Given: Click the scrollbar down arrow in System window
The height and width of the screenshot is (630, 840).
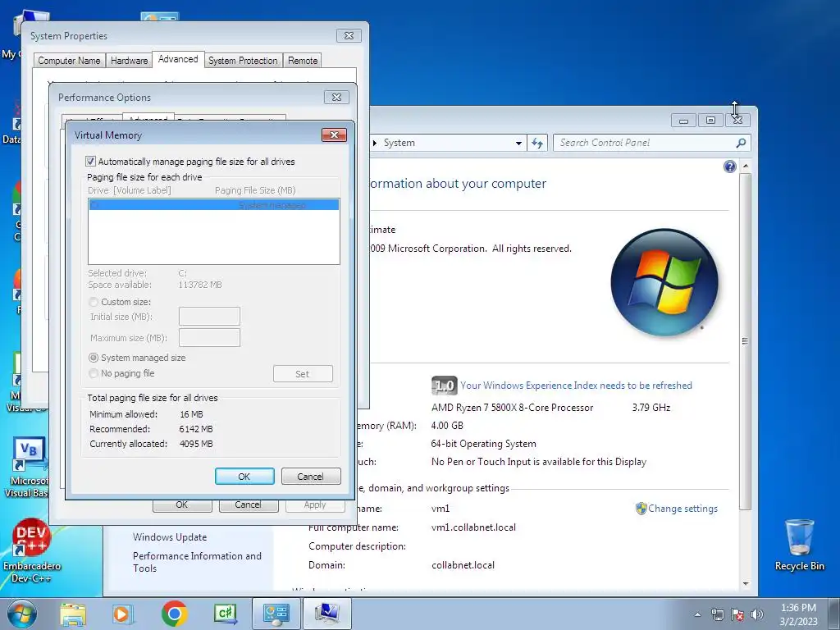Looking at the screenshot, I should (x=745, y=583).
